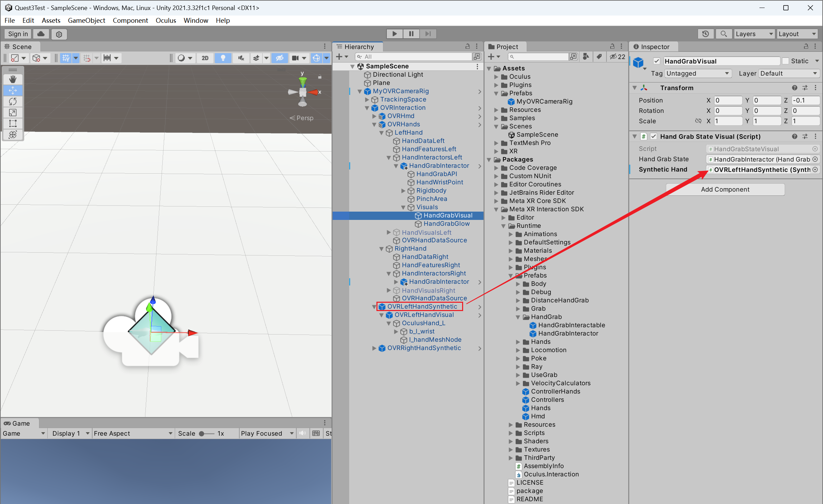Open the Play Focused dropdown
The height and width of the screenshot is (504, 823).
(x=267, y=434)
